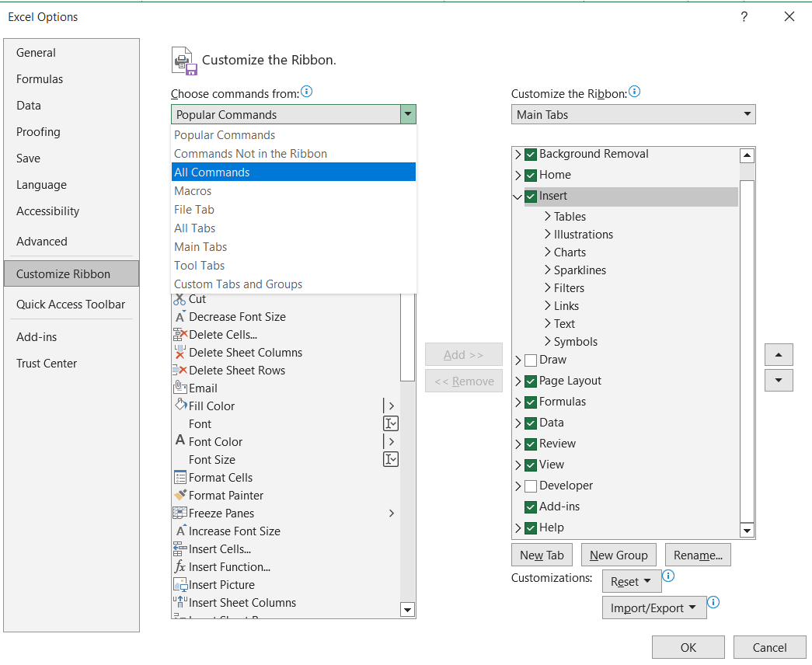Click the Font combo box indicator icon

[x=391, y=423]
